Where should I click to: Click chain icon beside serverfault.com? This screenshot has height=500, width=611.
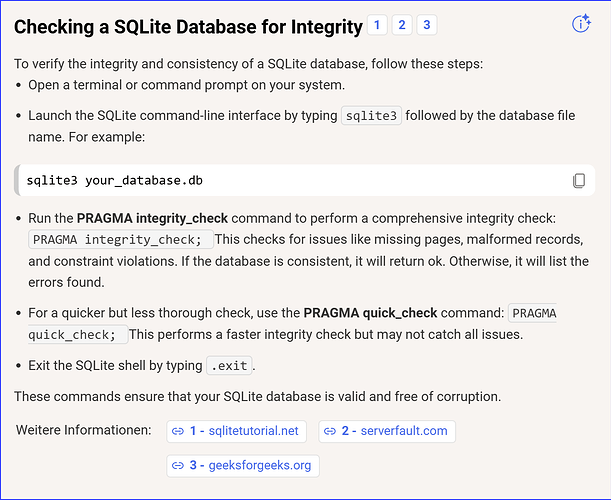pos(329,431)
